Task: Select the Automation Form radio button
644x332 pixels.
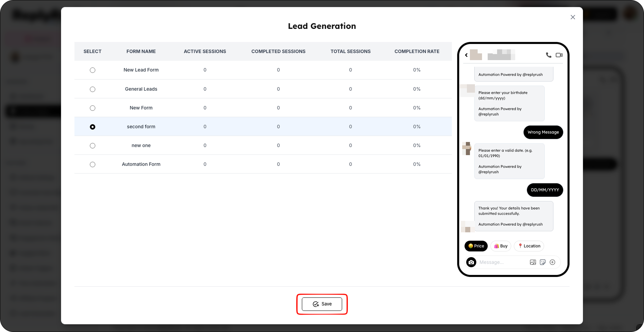Action: click(93, 164)
